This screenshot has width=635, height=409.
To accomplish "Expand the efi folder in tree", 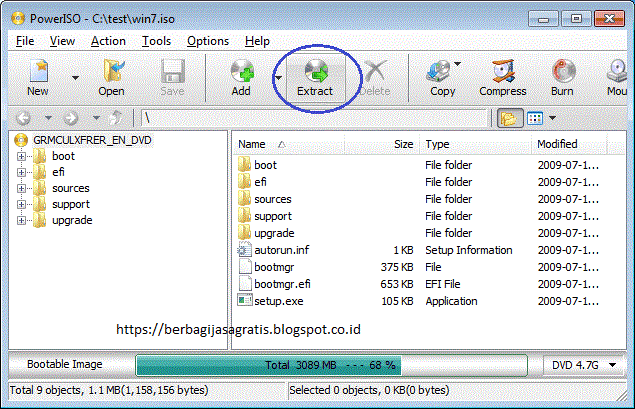I will (21, 173).
